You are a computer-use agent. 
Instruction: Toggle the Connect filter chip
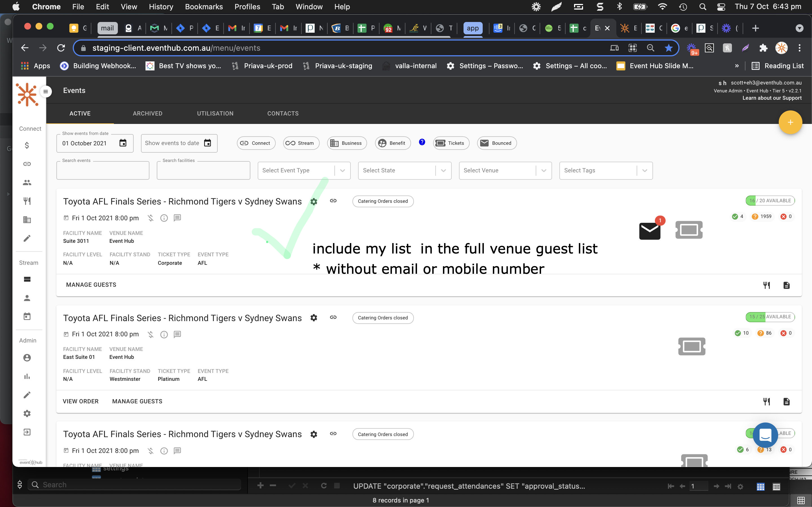pos(256,143)
